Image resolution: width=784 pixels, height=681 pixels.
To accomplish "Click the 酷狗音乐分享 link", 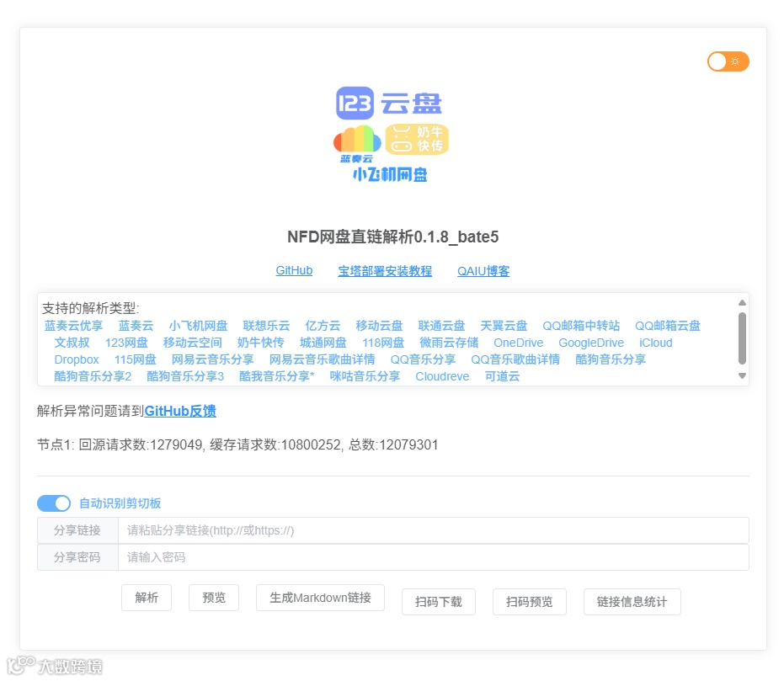I will tap(611, 359).
